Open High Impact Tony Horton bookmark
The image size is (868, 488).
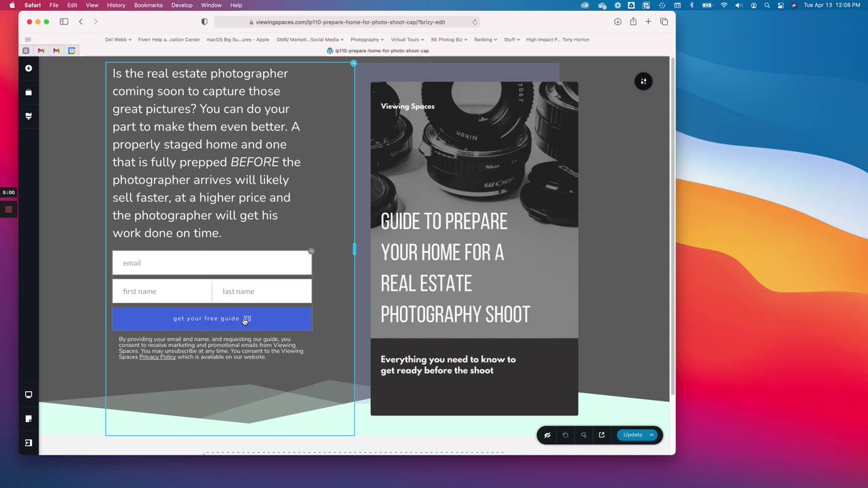(x=557, y=39)
